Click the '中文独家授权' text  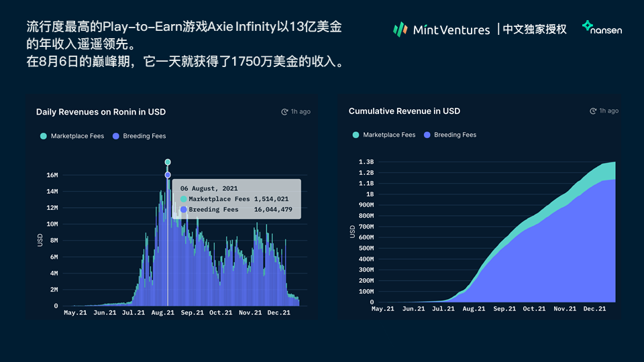pos(535,29)
